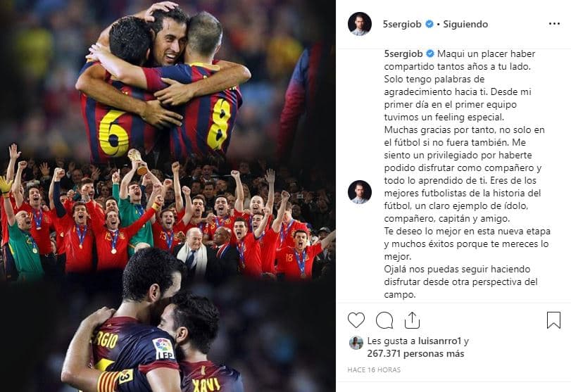Click verified badge beside header username

click(x=429, y=24)
